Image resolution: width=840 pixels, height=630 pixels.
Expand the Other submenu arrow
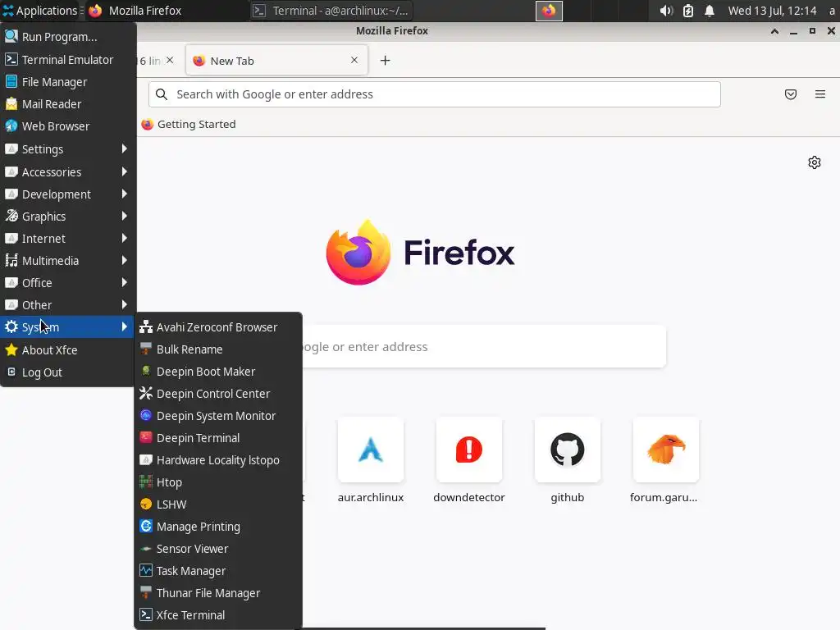pyautogui.click(x=125, y=305)
